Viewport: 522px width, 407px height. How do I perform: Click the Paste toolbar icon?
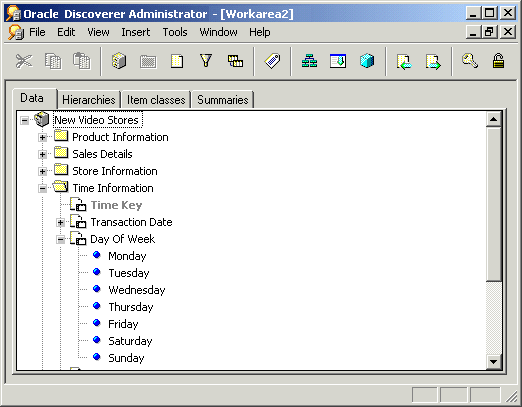click(x=82, y=61)
